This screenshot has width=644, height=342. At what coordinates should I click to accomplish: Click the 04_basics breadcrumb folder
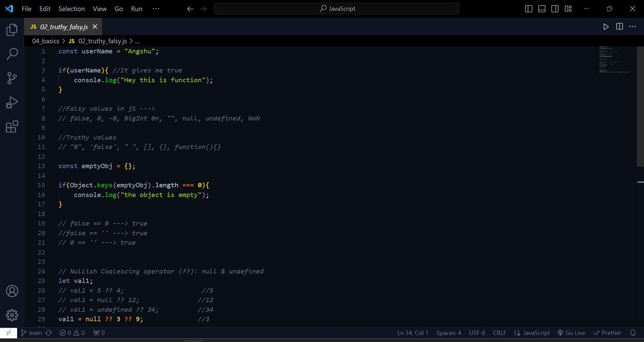[x=46, y=41]
